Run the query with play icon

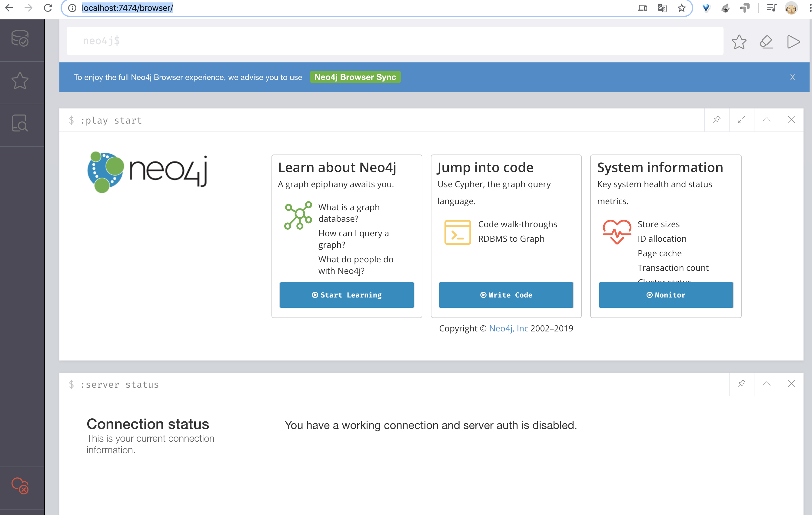pos(793,42)
